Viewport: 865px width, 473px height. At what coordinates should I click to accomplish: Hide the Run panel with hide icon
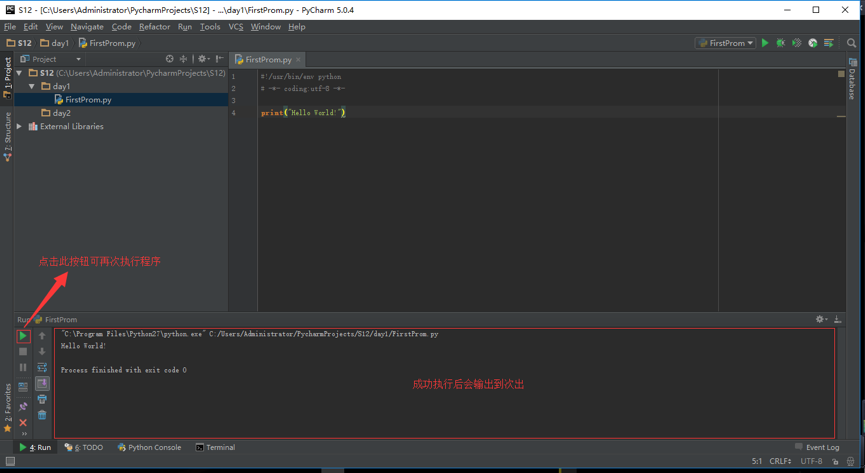837,320
